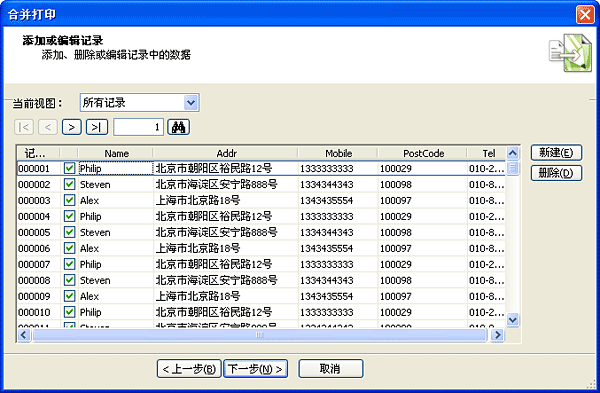Screen dimensions: 600x393
Task: Uncheck the checkbox for record 000001
Action: click(x=69, y=168)
